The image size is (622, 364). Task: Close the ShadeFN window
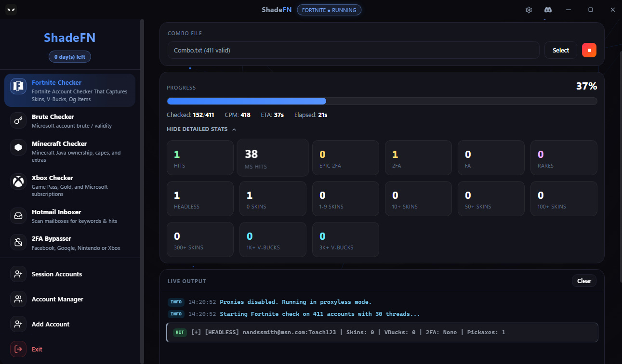coord(613,10)
